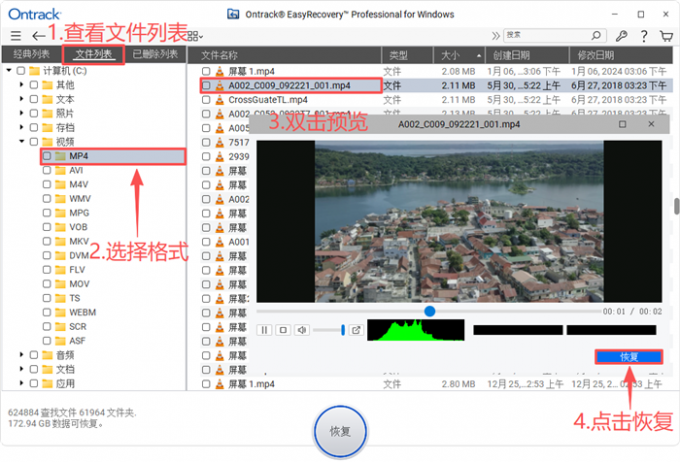Click VLC icon of CrossGuateTL.mp4
This screenshot has height=462, width=680.
pyautogui.click(x=220, y=100)
